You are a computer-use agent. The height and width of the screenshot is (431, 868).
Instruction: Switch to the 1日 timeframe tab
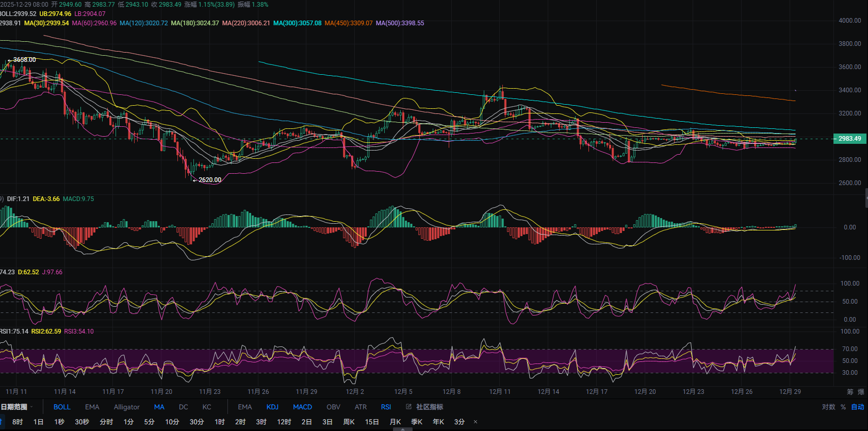[39, 422]
